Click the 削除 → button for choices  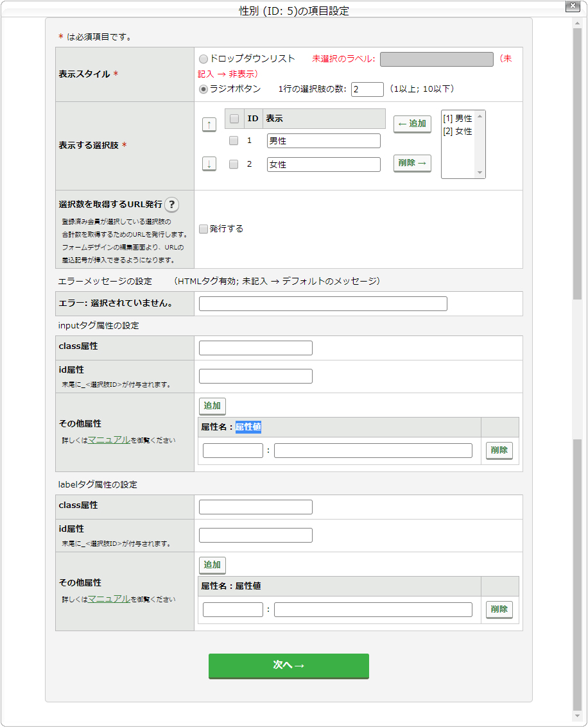[412, 164]
